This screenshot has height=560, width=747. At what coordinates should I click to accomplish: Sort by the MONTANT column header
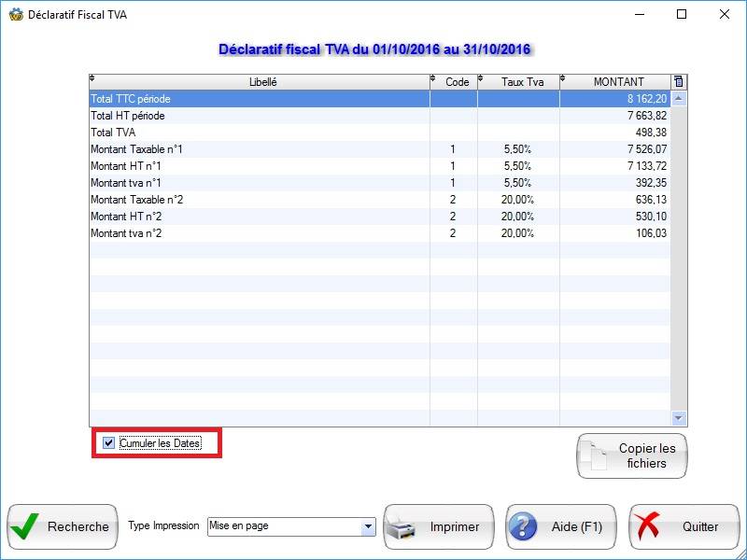618,82
